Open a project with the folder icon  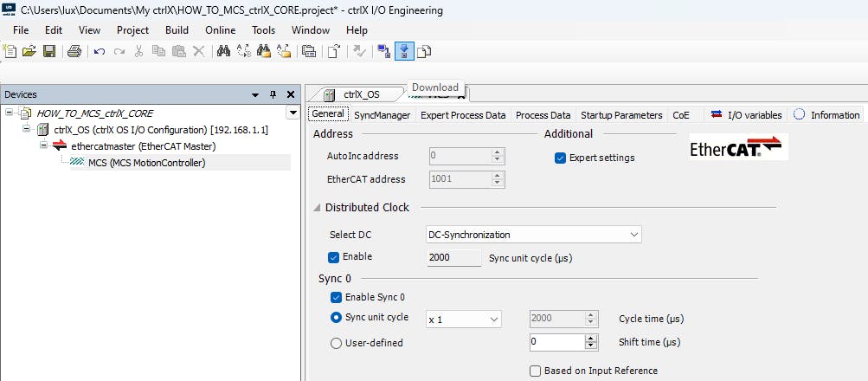coord(29,51)
